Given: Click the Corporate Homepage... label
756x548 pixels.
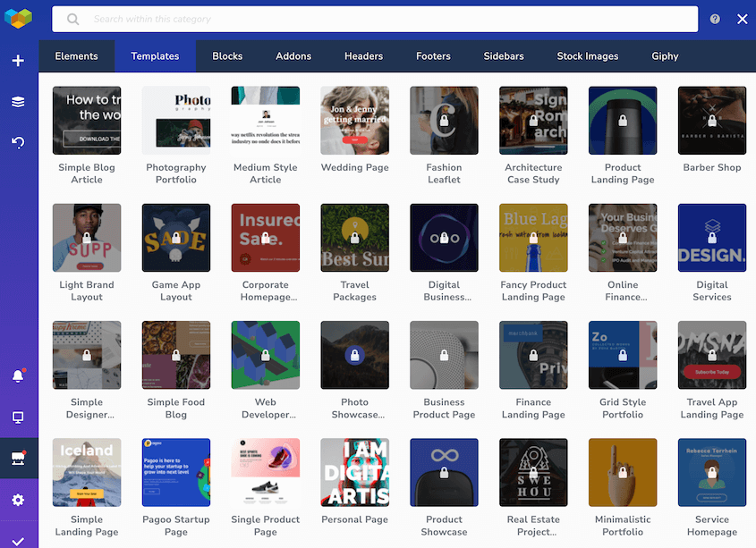Looking at the screenshot, I should [268, 291].
